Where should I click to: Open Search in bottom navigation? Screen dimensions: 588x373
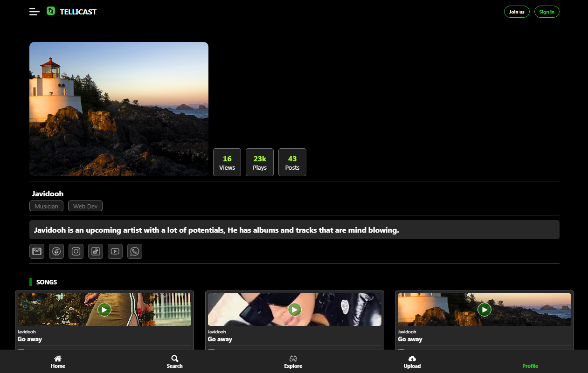click(174, 362)
